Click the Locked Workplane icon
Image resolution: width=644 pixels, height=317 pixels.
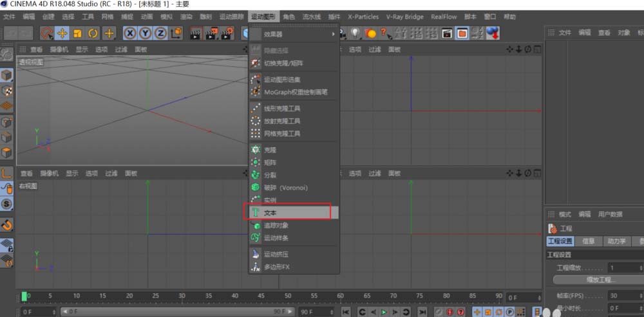pyautogui.click(x=6, y=245)
